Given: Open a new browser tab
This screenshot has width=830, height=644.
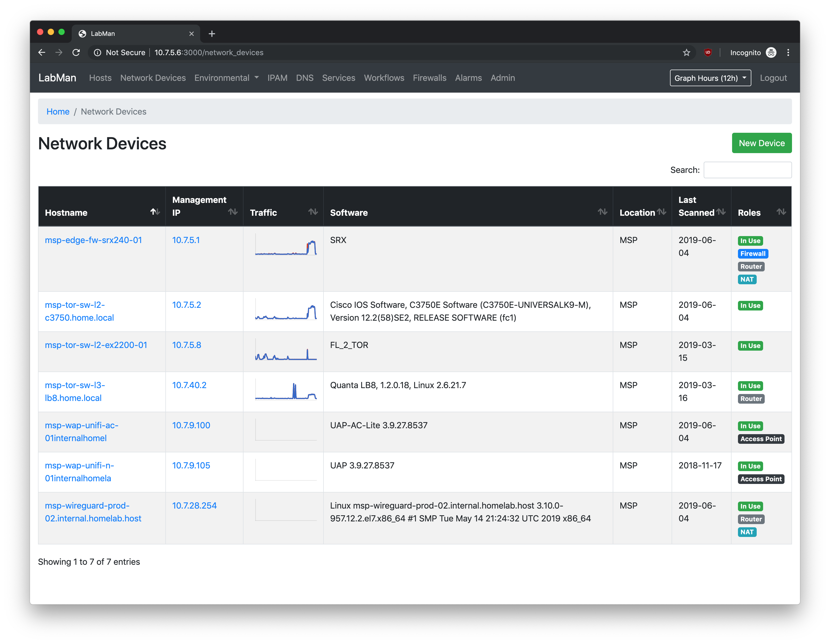Looking at the screenshot, I should pyautogui.click(x=212, y=34).
